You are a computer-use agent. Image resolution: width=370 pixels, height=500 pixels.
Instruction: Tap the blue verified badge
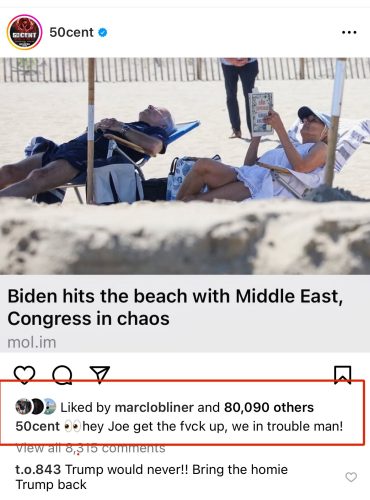pos(103,32)
